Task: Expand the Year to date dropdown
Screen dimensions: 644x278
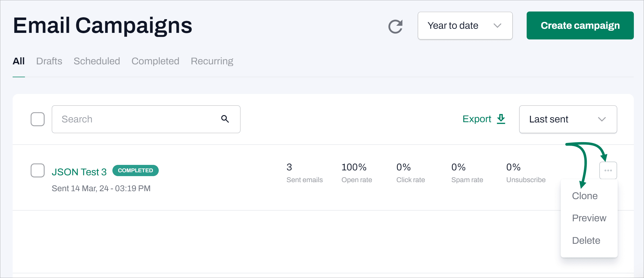Action: pos(465,26)
